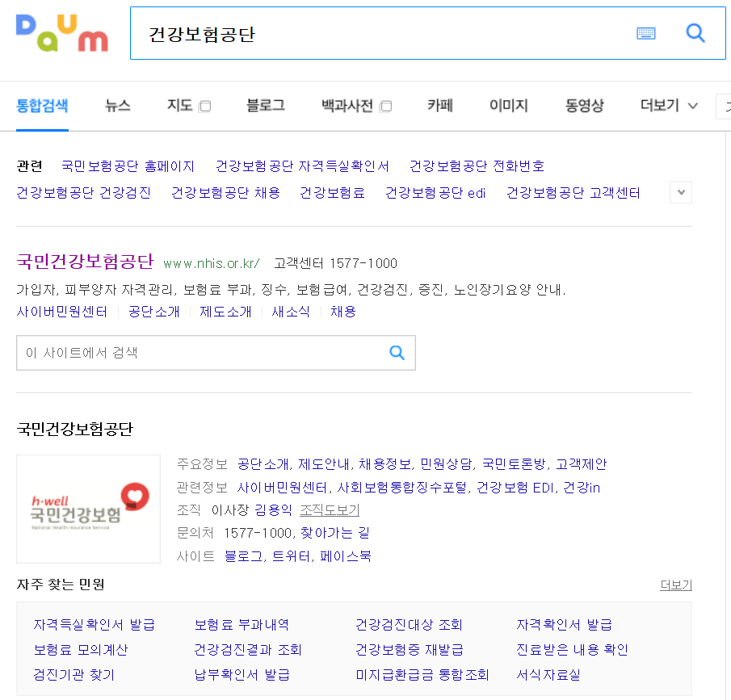Open 보험료 모의계산 link
Viewport: 731px width, 700px height.
81,650
